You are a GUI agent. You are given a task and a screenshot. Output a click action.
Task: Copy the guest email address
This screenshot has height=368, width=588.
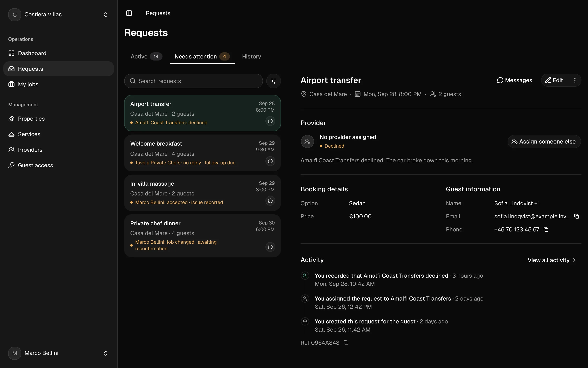tap(576, 216)
